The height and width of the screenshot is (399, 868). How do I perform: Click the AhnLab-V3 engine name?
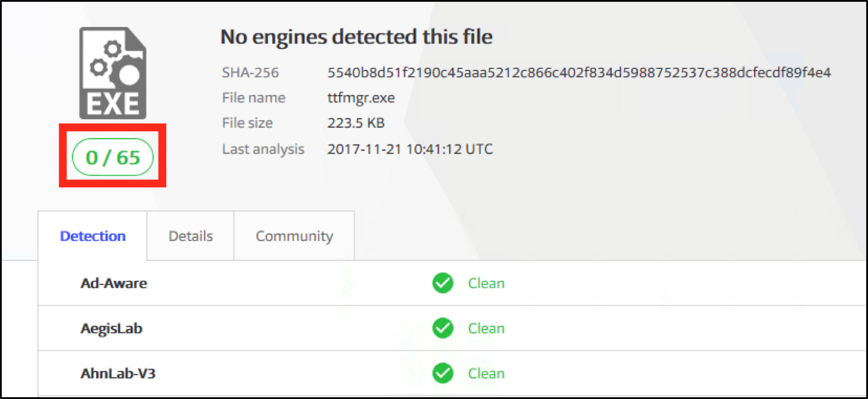(x=118, y=373)
